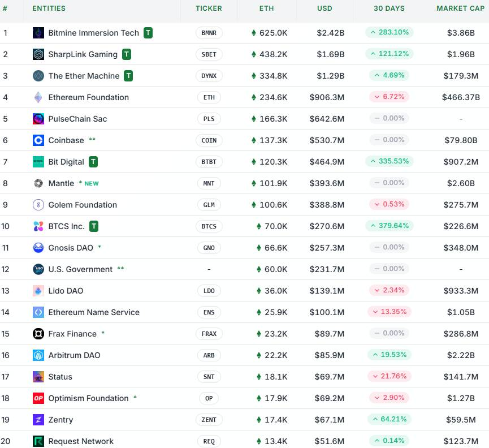Sort by the ETH column header
Screen dimensions: 489x448
267,8
